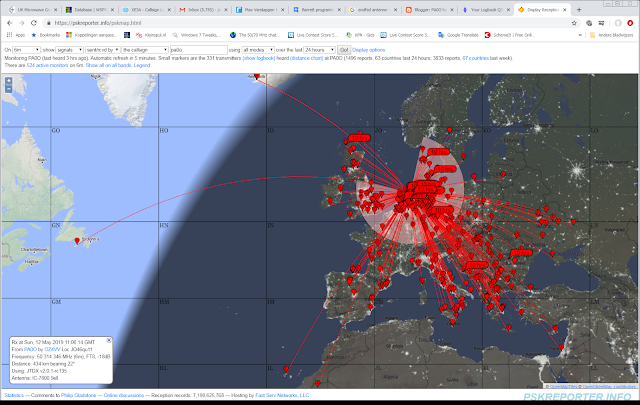Click the OZ4VV link in the popup
640x405 pixels.
[x=52, y=349]
